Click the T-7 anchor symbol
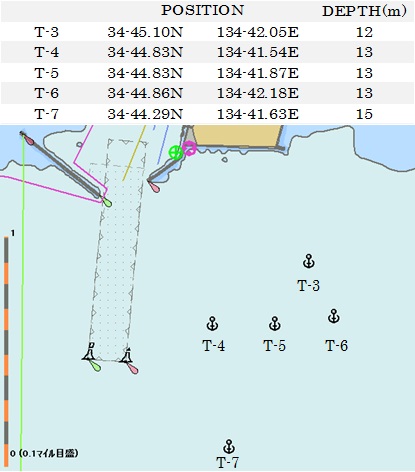This screenshot has width=415, height=472. tap(229, 446)
